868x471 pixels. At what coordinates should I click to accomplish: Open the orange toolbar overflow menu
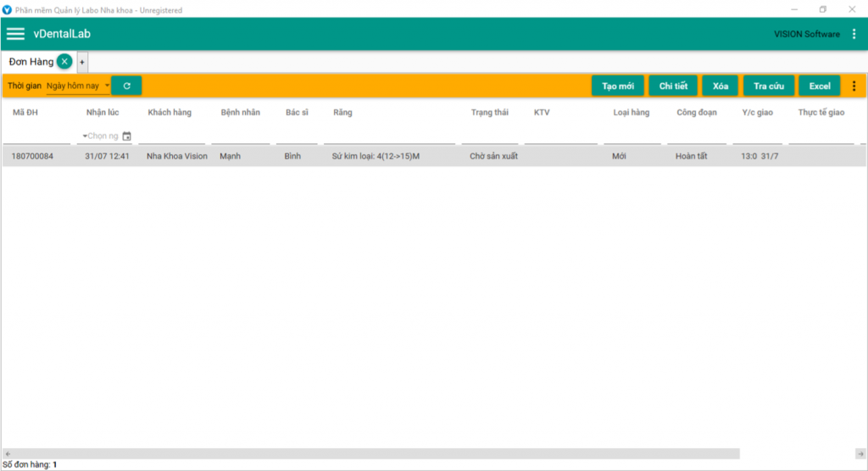pyautogui.click(x=854, y=86)
